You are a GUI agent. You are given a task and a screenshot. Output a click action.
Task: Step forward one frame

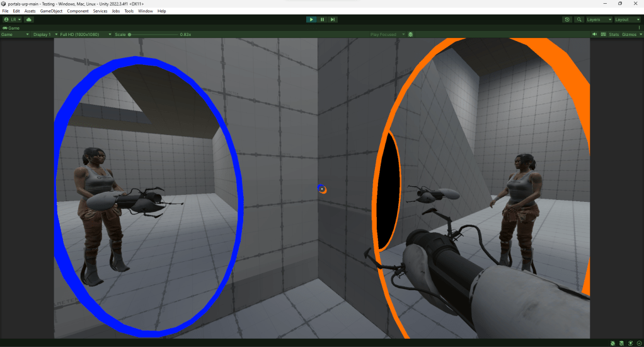point(333,20)
